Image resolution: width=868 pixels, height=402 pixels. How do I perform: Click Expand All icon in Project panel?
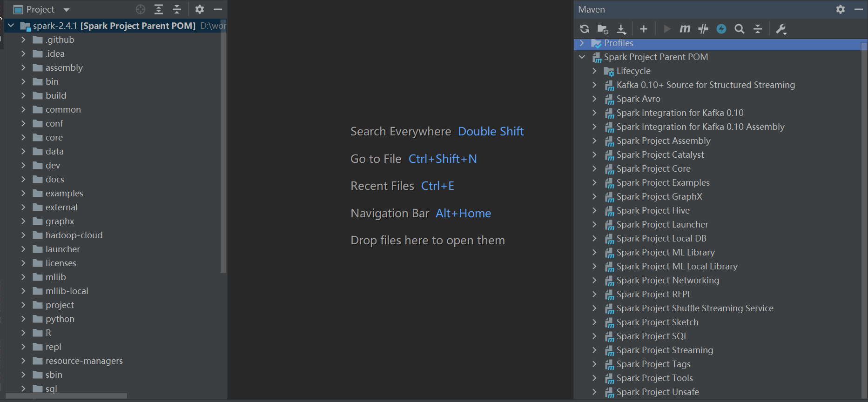click(x=159, y=9)
